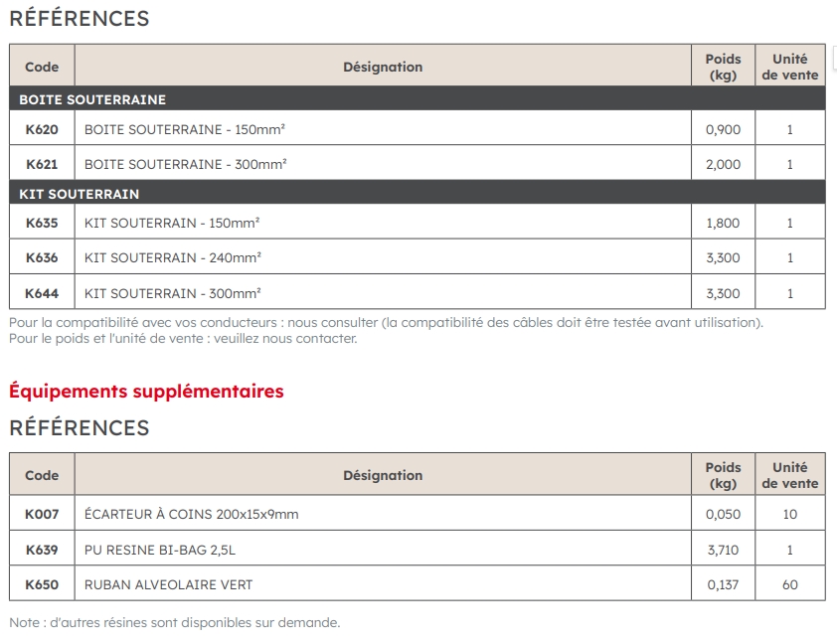Click KIT SOUTERRAIN - 240mm² designation

click(x=173, y=257)
